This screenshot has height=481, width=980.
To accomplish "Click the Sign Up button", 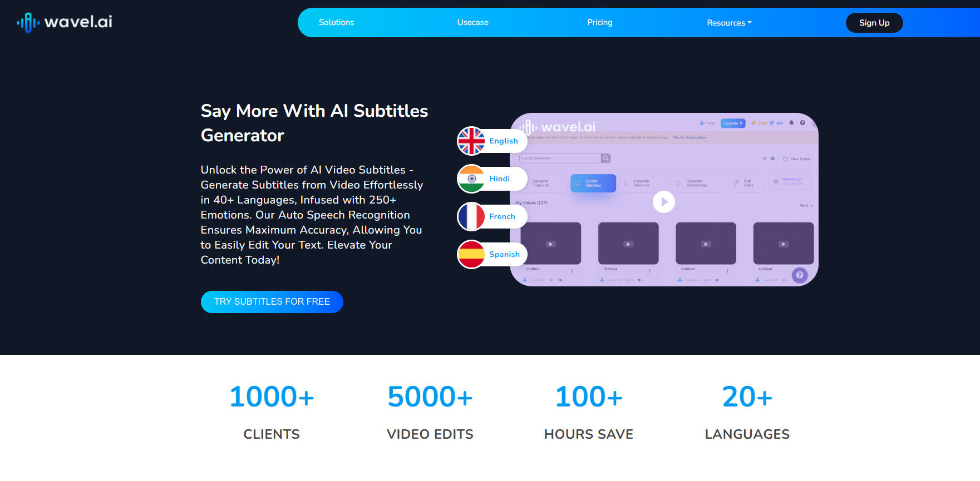I will tap(874, 23).
